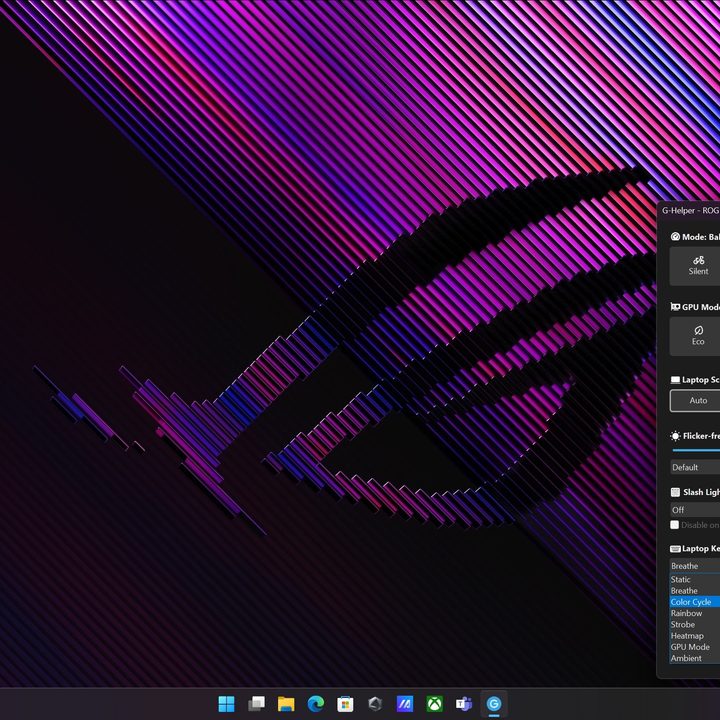The height and width of the screenshot is (720, 720).
Task: Click the Flicker-free dimming slider track
Action: pos(696,450)
